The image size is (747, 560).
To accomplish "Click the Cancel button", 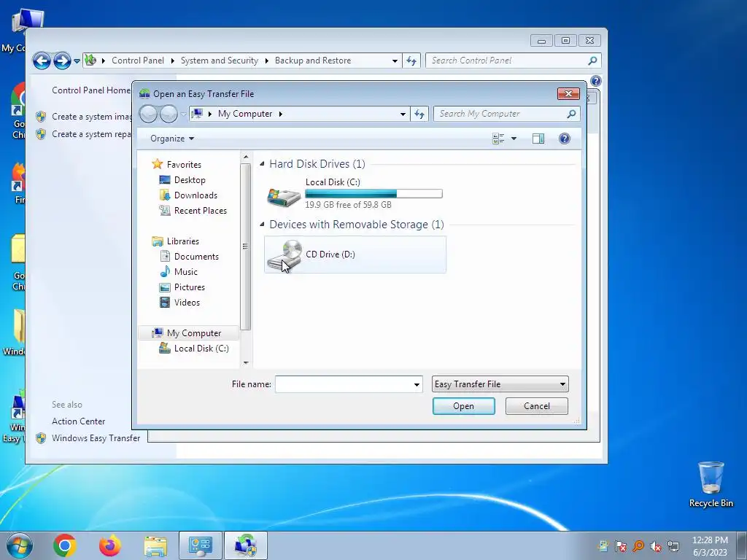I will (536, 406).
